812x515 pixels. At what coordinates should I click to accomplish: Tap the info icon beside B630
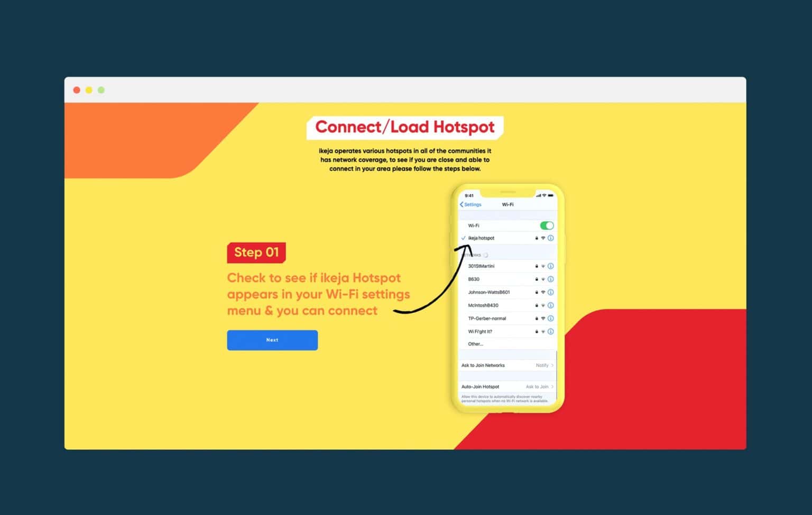[550, 279]
